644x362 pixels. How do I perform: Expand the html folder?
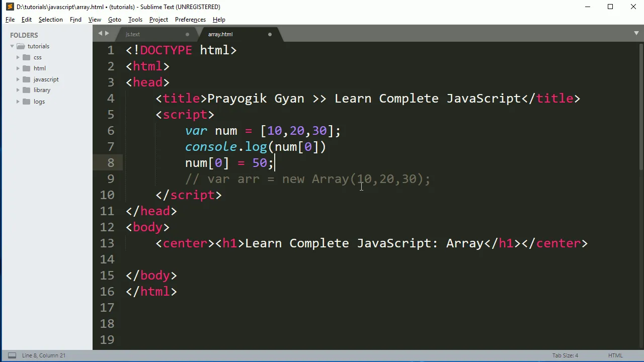click(18, 68)
